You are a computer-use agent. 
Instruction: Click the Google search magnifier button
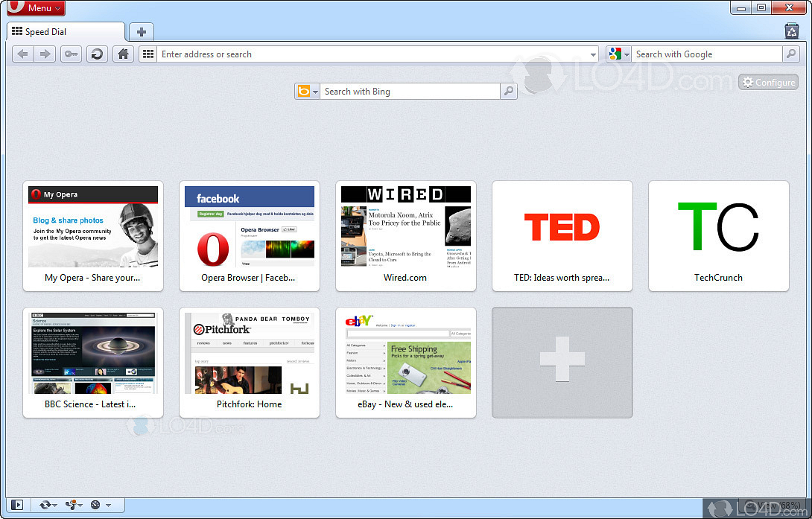(790, 54)
